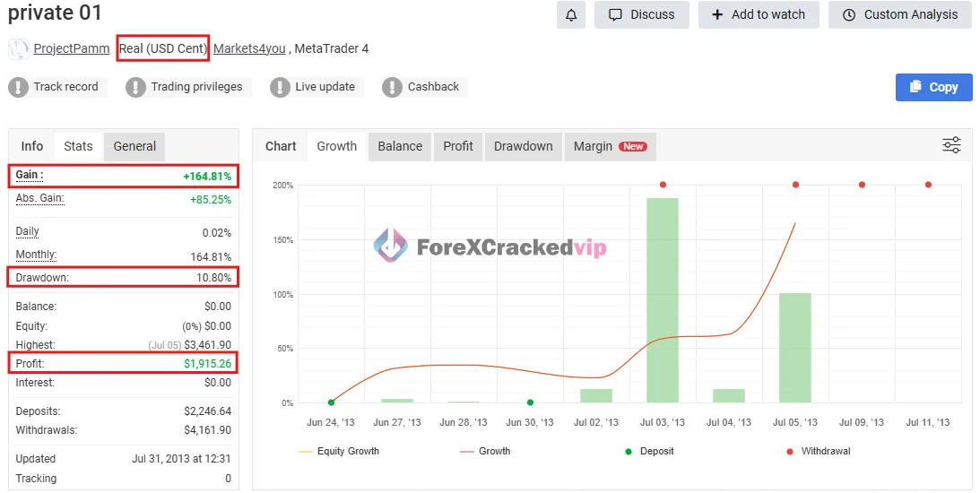Show the Drawdown chart tab
Viewport: 980px width, 493px height.
tap(523, 146)
